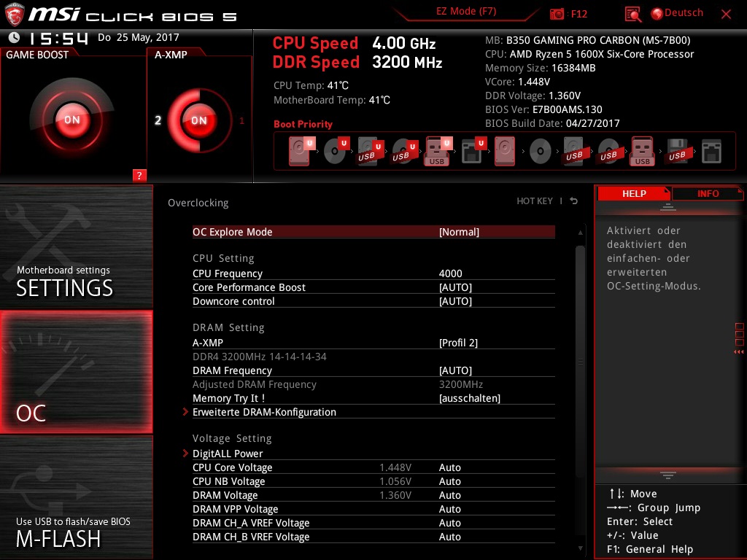Click the top grip handle of help panel
Viewport: 747px width, 560px height.
click(x=668, y=207)
